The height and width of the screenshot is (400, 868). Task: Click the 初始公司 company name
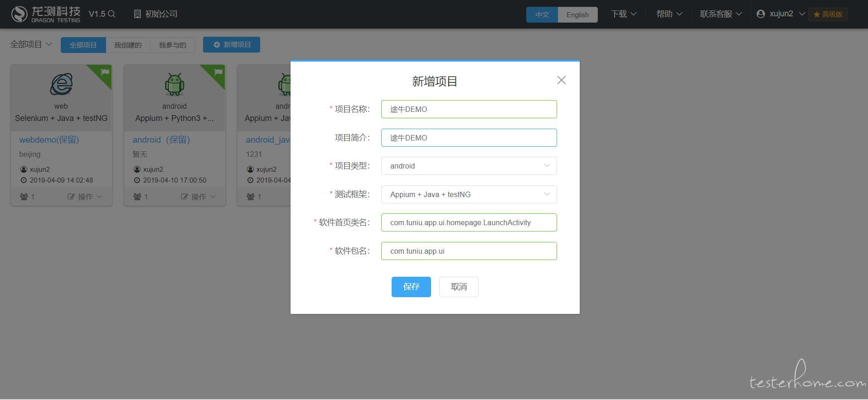tap(161, 14)
